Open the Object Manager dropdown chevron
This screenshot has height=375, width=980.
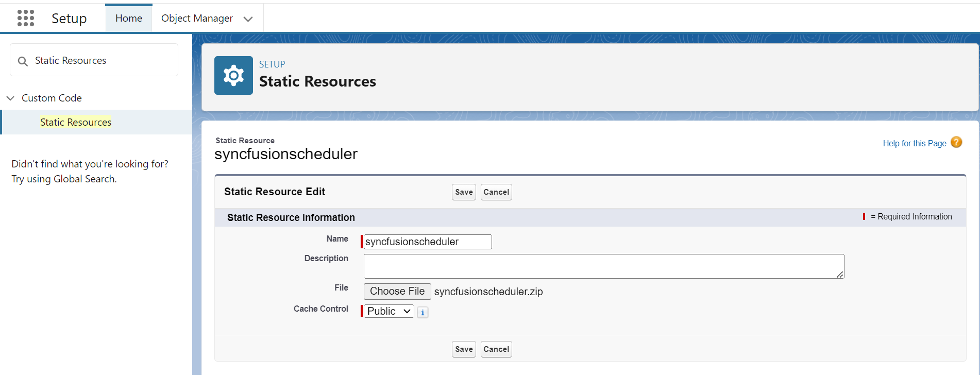pos(248,19)
